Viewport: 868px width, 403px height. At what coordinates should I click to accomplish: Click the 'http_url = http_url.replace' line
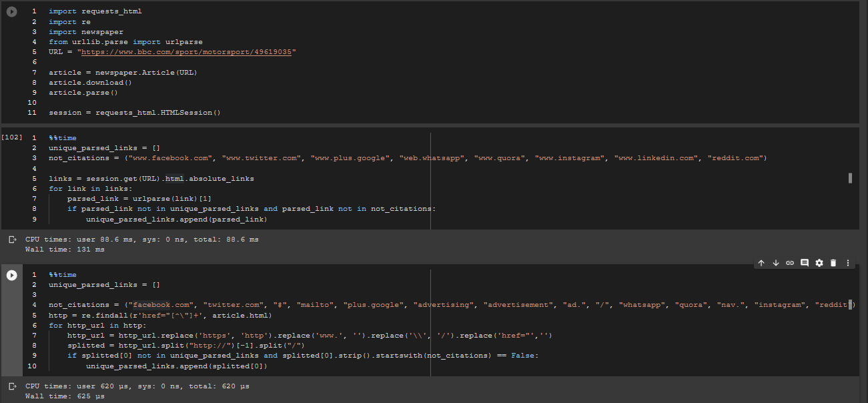tap(310, 336)
